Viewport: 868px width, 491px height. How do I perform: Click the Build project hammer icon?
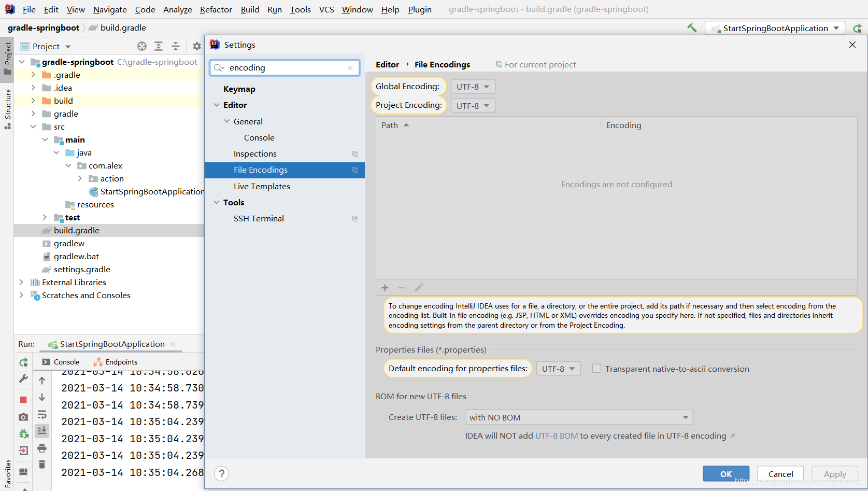coord(692,28)
